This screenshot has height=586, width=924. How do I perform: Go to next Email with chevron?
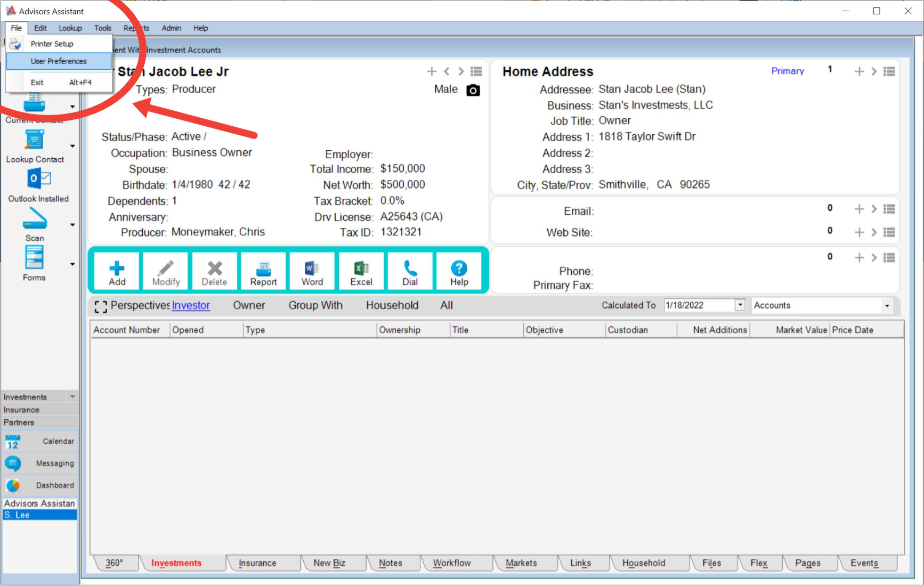tap(874, 209)
